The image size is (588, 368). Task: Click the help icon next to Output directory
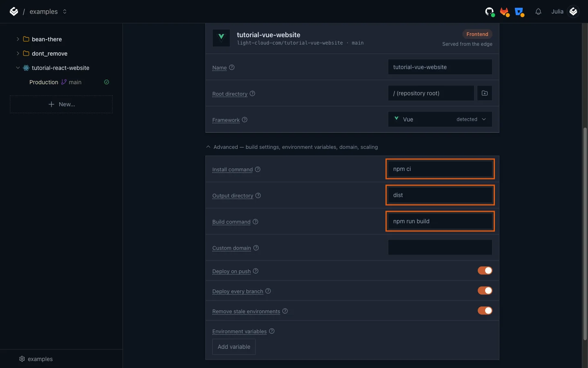click(258, 195)
